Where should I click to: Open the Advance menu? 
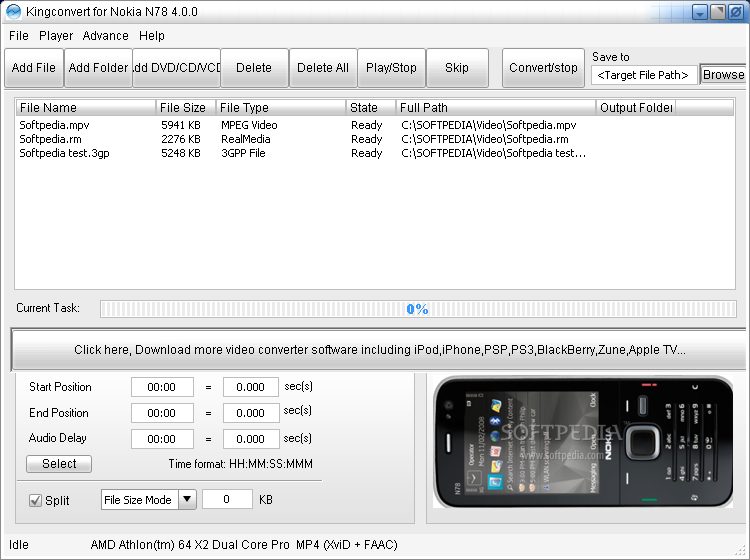tap(105, 36)
